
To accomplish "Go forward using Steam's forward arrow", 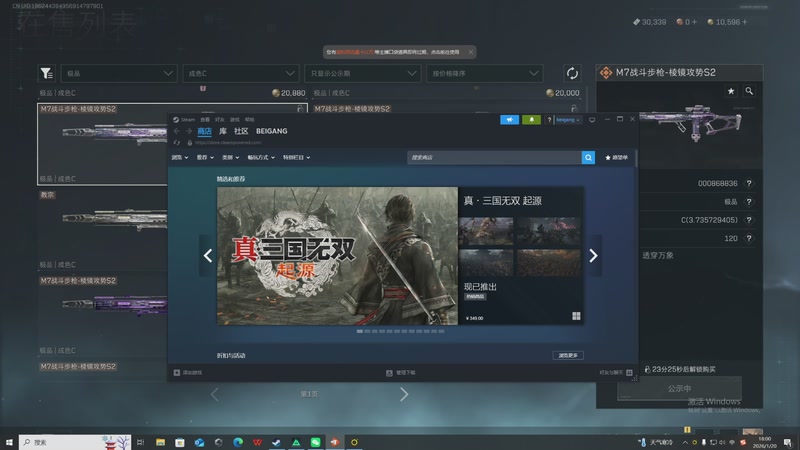I will 189,131.
